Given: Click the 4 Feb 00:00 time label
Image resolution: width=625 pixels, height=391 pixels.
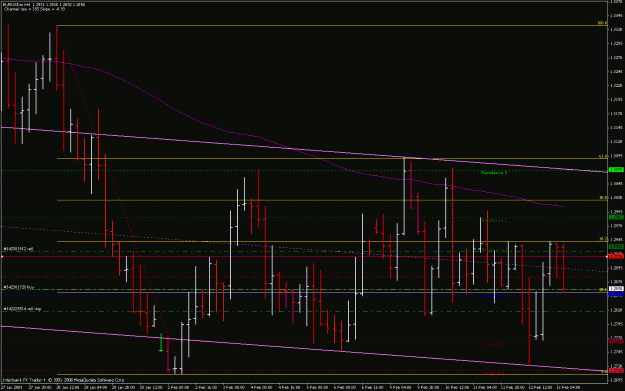Looking at the screenshot, I should click(261, 387).
